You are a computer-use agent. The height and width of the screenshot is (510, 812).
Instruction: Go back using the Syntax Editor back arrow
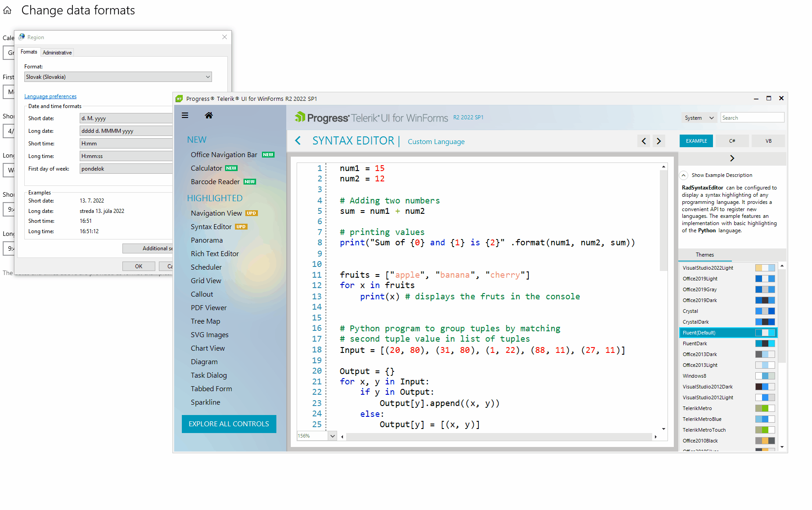pos(298,140)
